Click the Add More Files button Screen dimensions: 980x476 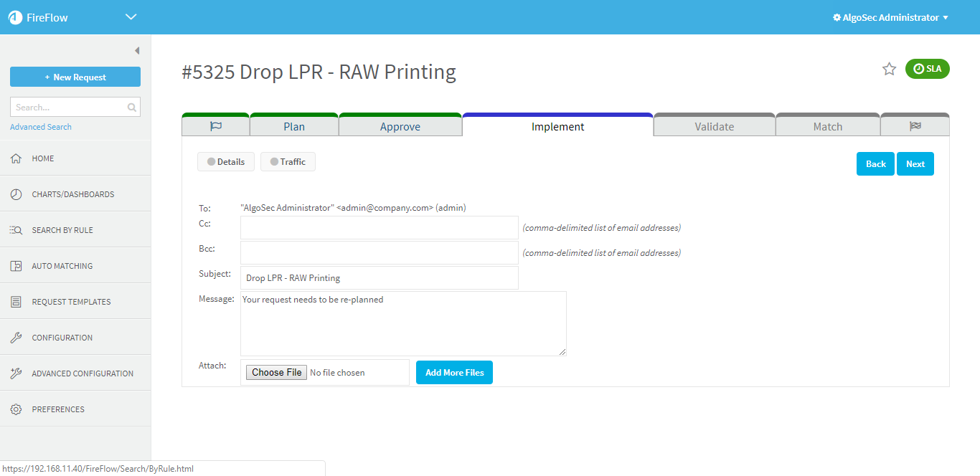[x=454, y=373]
